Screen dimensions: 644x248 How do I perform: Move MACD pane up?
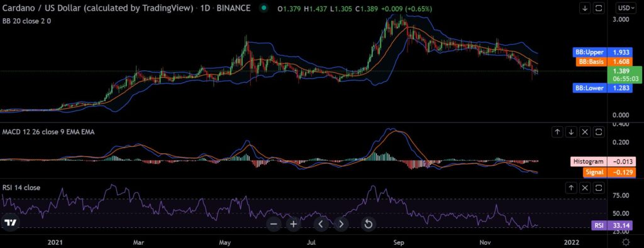point(557,132)
